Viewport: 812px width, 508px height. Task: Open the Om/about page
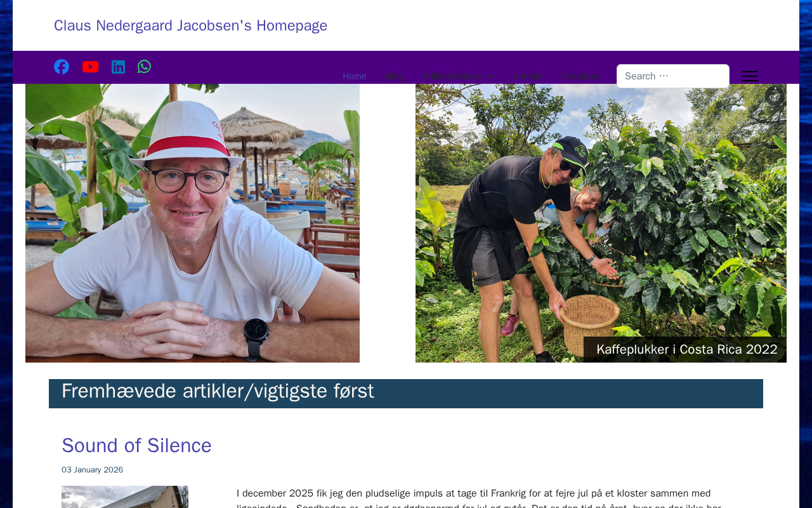[x=582, y=76]
